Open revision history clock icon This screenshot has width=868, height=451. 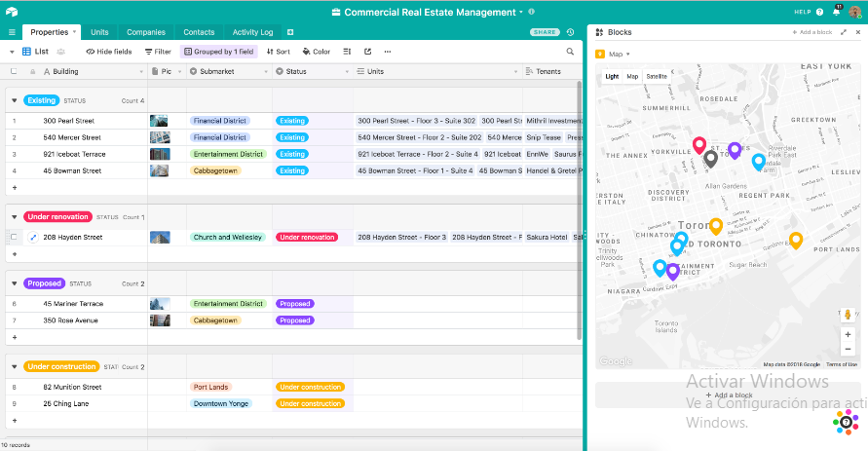(x=570, y=32)
